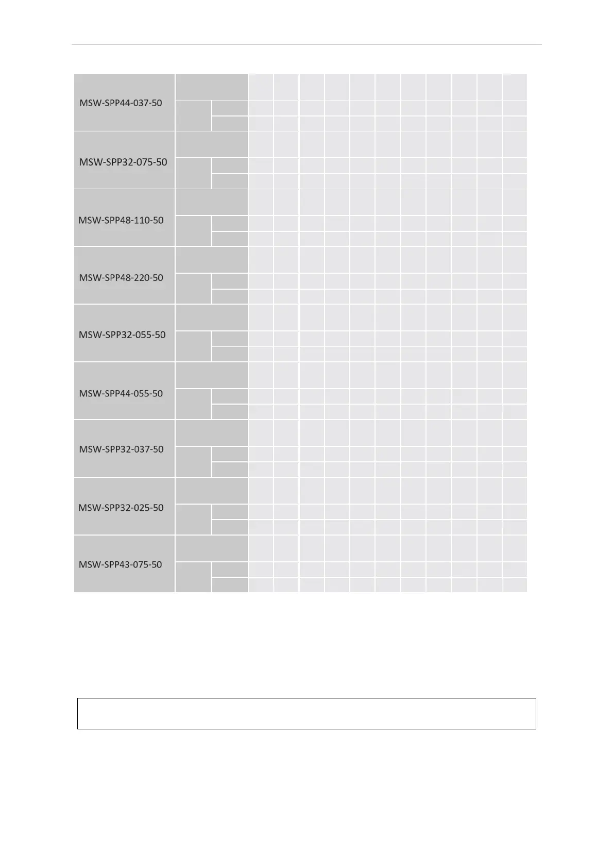Screen dimensions: 613x868
Task: Click top wide gray cell of MSW-SPP44-037-50 group
Action: pyautogui.click(x=211, y=87)
